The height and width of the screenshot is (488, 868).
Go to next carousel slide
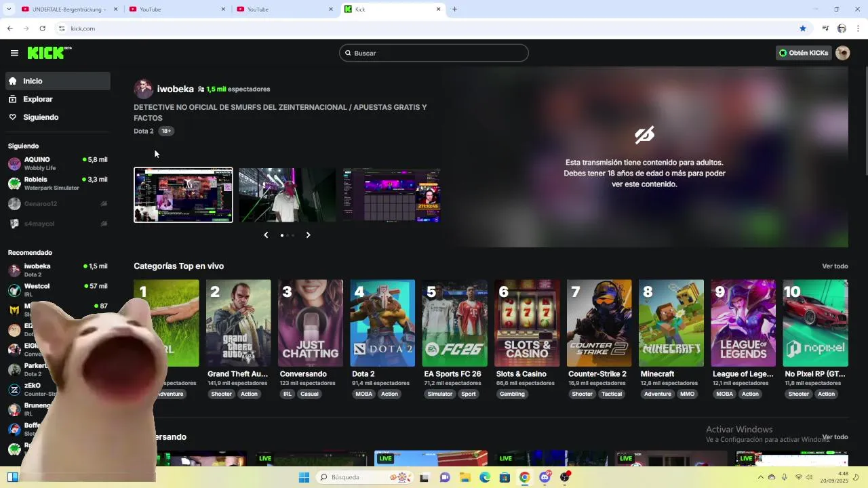(x=308, y=235)
